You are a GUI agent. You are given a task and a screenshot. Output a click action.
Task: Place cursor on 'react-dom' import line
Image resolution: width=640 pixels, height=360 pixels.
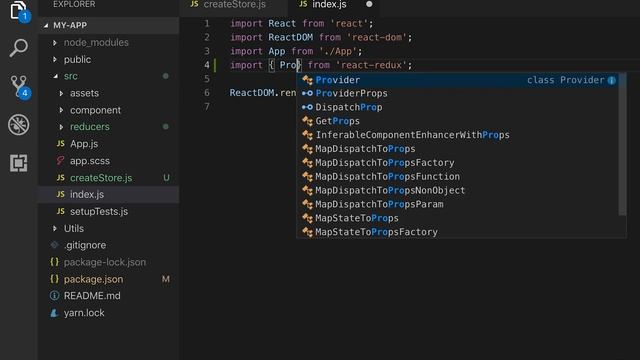click(x=321, y=38)
